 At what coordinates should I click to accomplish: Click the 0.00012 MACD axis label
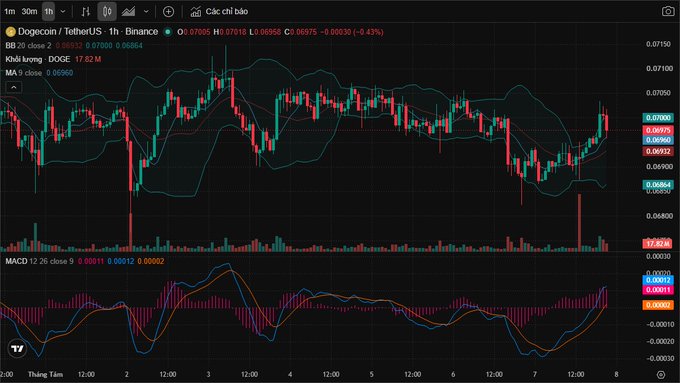click(x=658, y=280)
